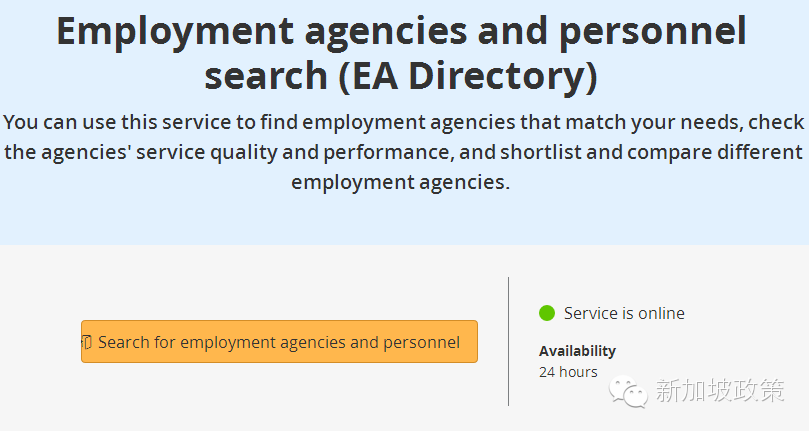The image size is (809, 431).
Task: Click the 'Employment agencies and personnel' heading line
Action: pyautogui.click(x=401, y=31)
